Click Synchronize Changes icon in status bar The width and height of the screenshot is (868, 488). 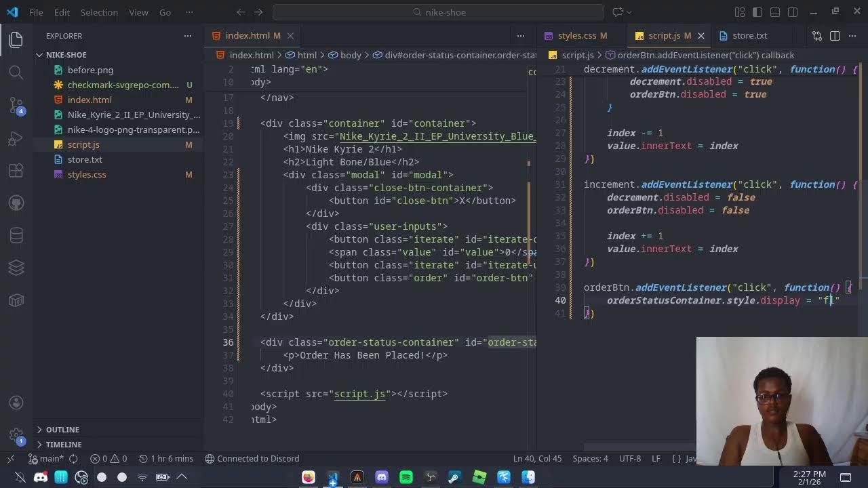pos(74,458)
